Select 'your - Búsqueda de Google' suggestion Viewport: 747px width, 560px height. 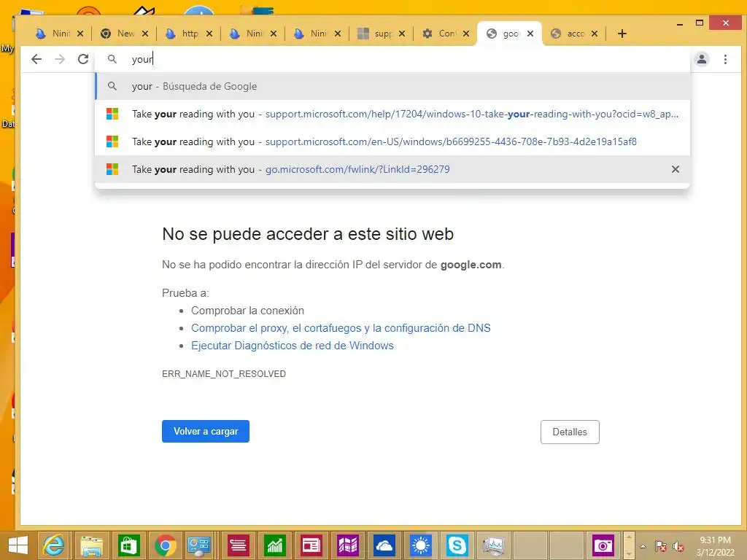393,86
